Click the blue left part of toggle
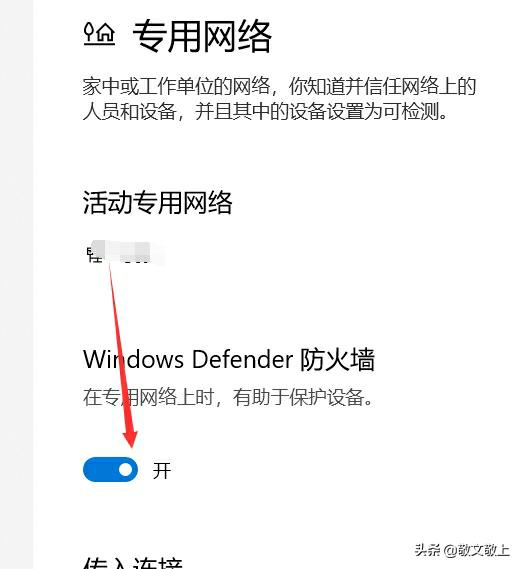Image resolution: width=522 pixels, height=569 pixels. click(x=101, y=469)
